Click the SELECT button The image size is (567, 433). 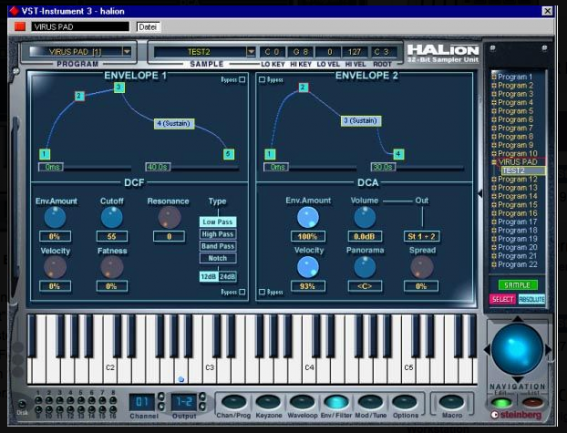pyautogui.click(x=502, y=299)
